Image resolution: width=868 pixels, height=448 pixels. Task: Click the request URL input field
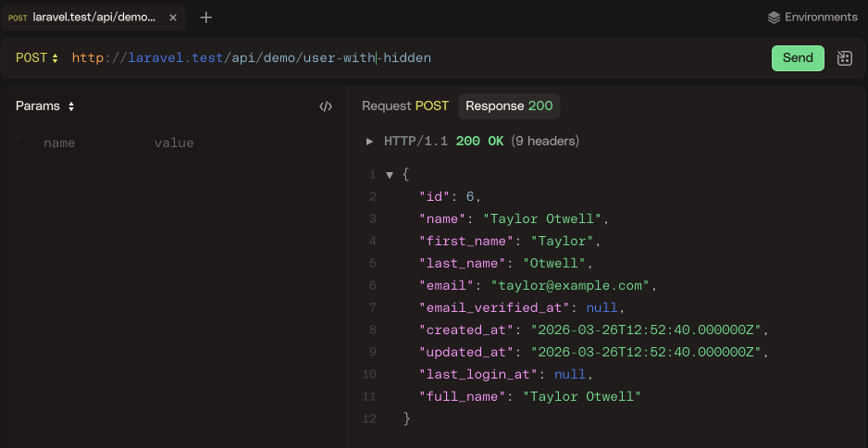pos(416,58)
